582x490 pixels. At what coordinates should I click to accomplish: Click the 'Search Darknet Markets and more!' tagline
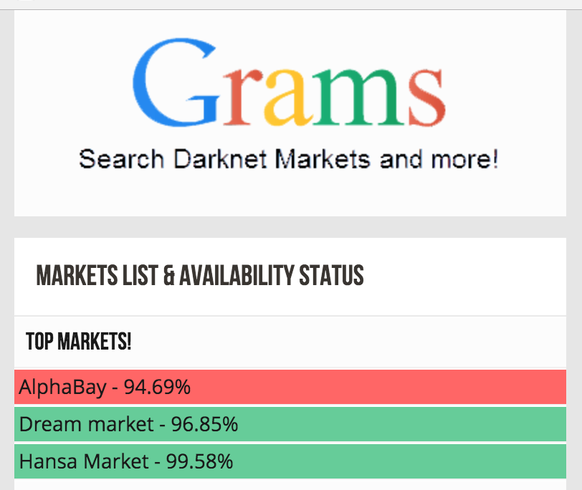(x=288, y=159)
